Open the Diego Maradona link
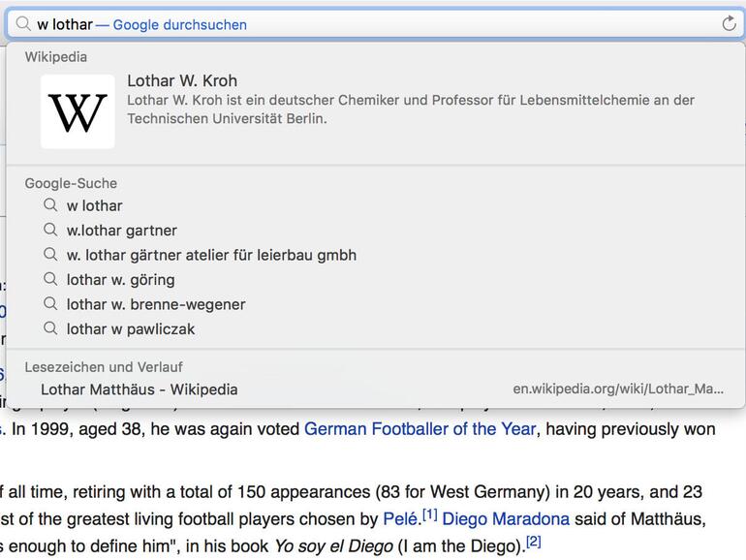746x560 pixels. click(506, 518)
